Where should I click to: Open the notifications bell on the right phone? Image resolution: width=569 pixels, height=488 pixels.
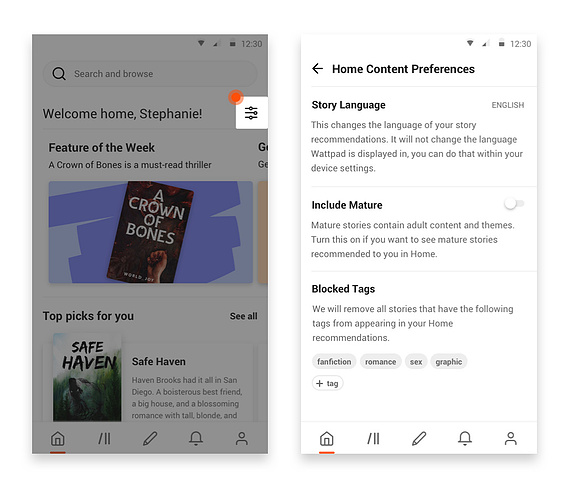465,438
